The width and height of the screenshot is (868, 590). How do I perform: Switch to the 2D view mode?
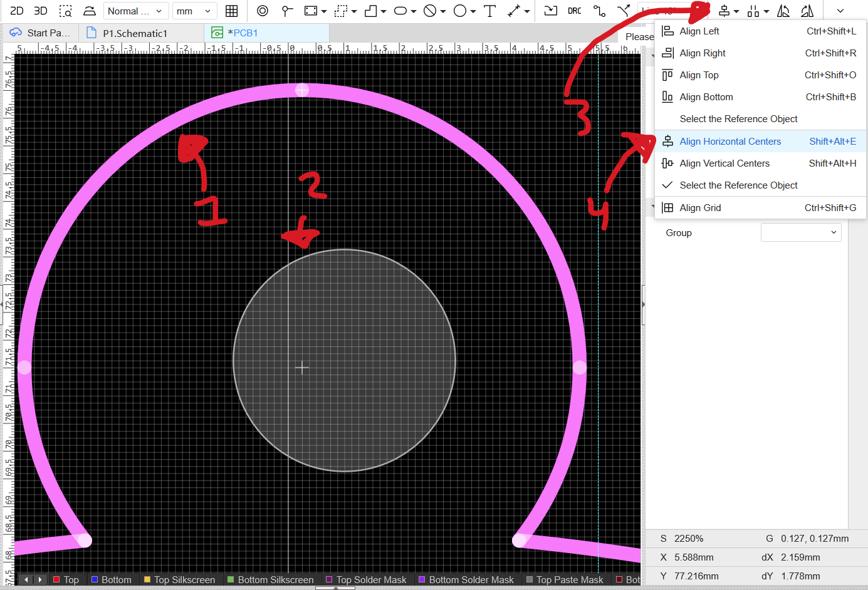17,11
